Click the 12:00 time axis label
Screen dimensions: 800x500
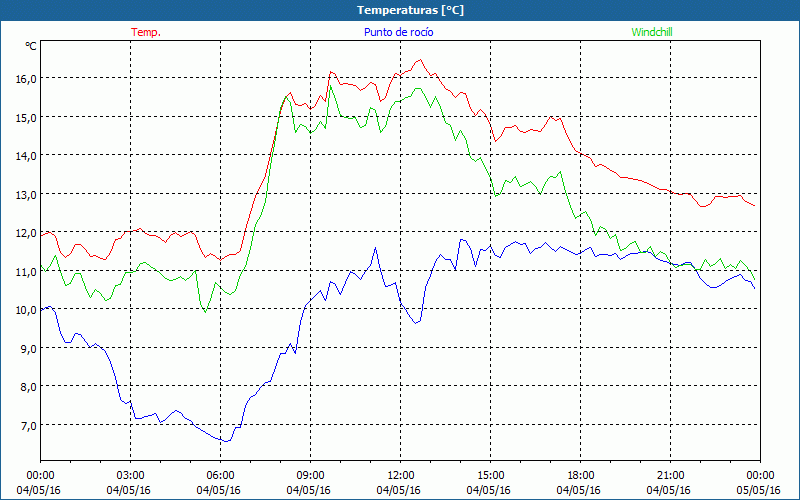(401, 476)
